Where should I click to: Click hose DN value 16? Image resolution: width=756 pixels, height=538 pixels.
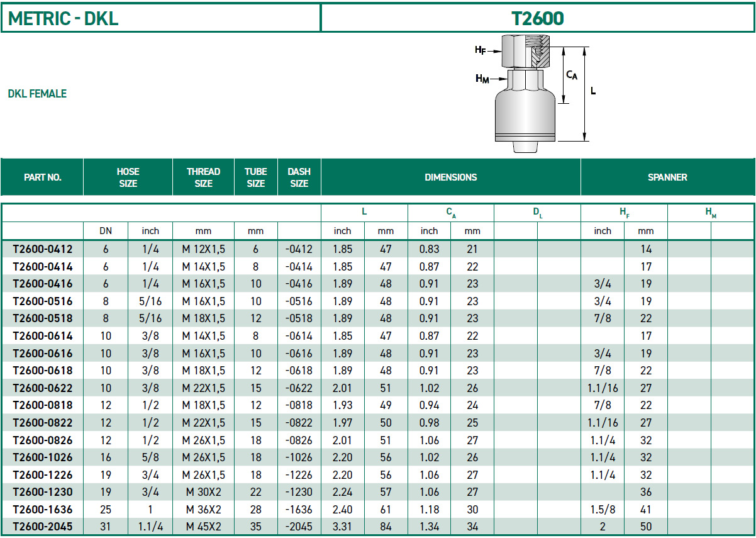click(106, 457)
